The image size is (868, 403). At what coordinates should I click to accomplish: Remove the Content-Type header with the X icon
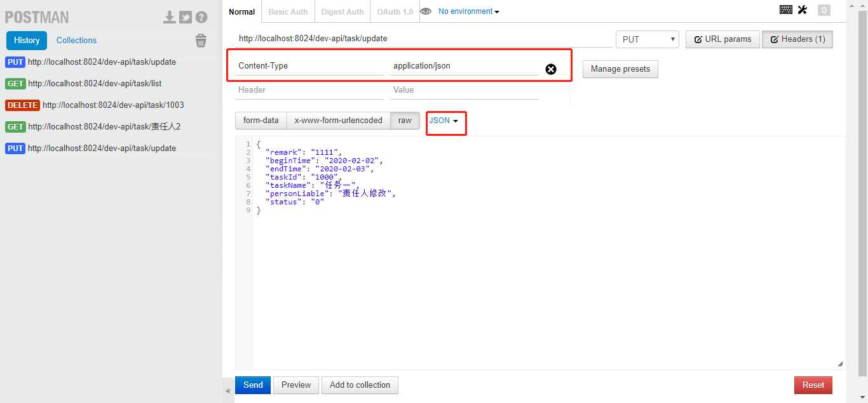551,69
